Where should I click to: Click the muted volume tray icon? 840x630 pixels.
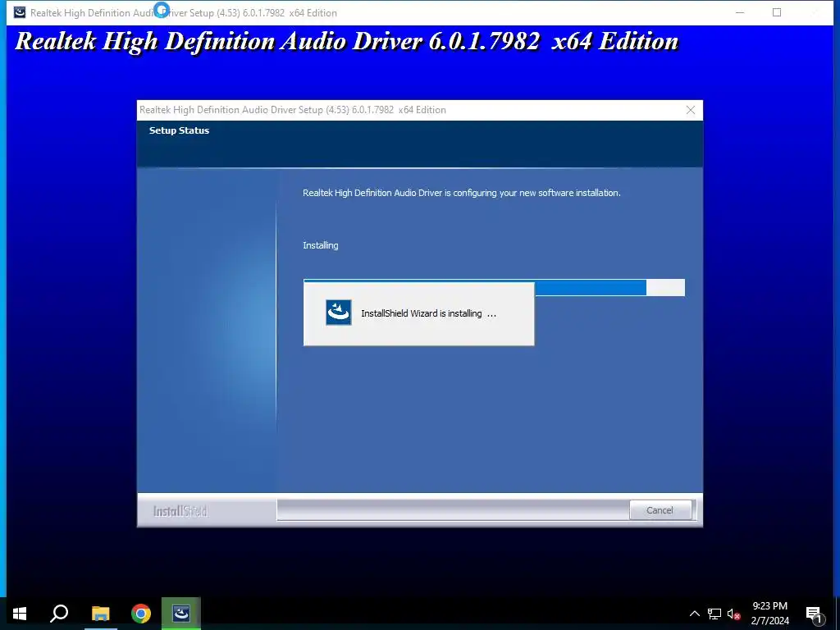tap(733, 614)
